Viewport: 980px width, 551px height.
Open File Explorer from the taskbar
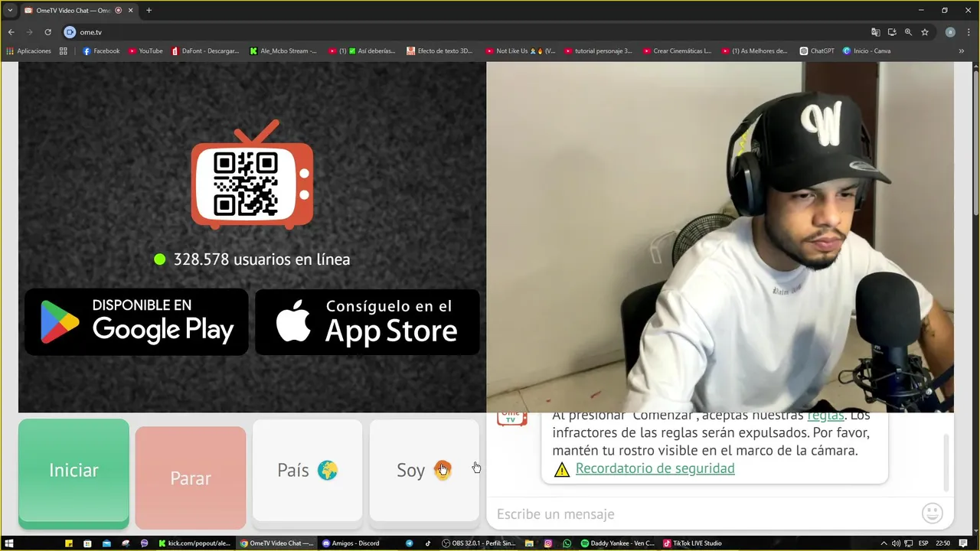point(529,543)
